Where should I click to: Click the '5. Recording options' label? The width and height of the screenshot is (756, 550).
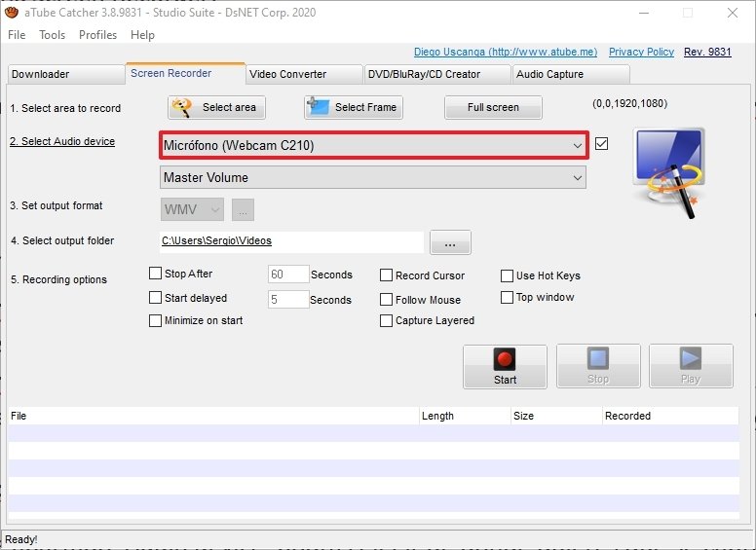pos(58,279)
